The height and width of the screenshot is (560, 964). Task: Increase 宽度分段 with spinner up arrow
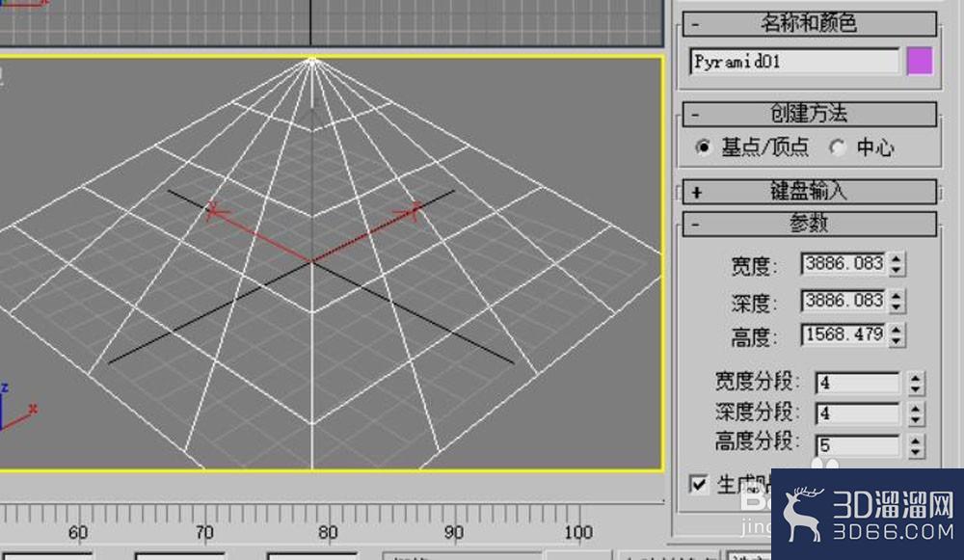click(916, 378)
